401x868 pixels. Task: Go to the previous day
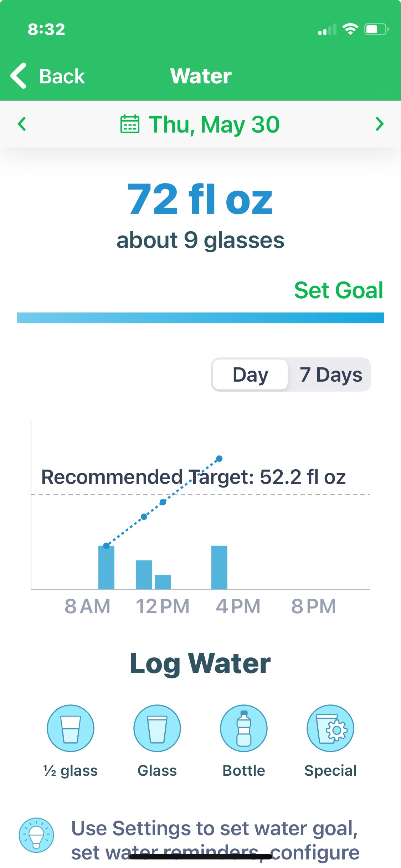(x=22, y=124)
